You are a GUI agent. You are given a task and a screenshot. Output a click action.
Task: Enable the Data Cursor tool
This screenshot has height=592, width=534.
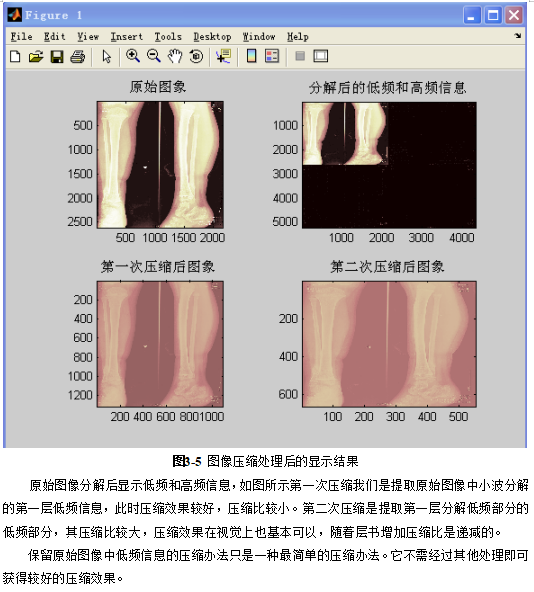tap(224, 56)
